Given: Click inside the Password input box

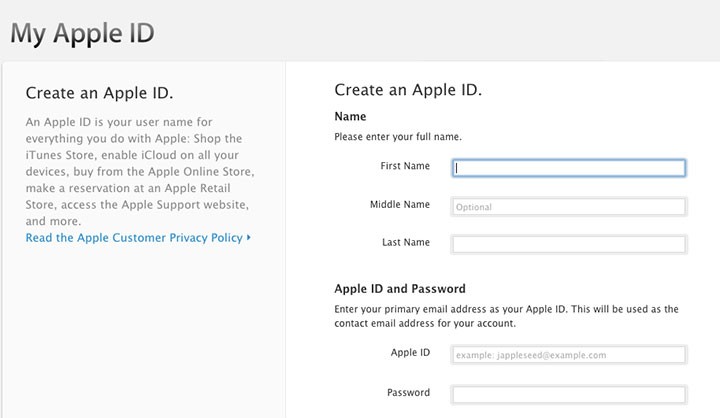Looking at the screenshot, I should (568, 395).
